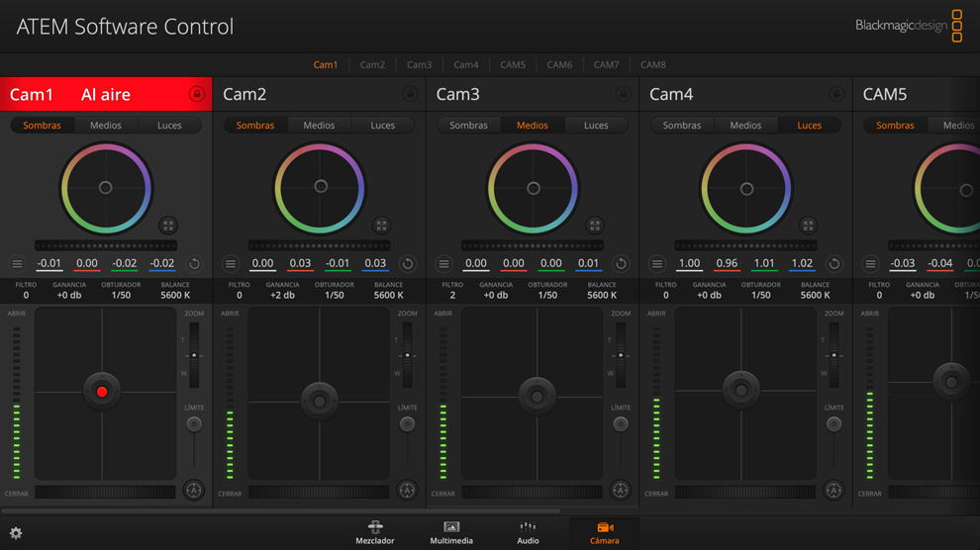The image size is (980, 550).
Task: Open the Audio tab
Action: pyautogui.click(x=528, y=532)
